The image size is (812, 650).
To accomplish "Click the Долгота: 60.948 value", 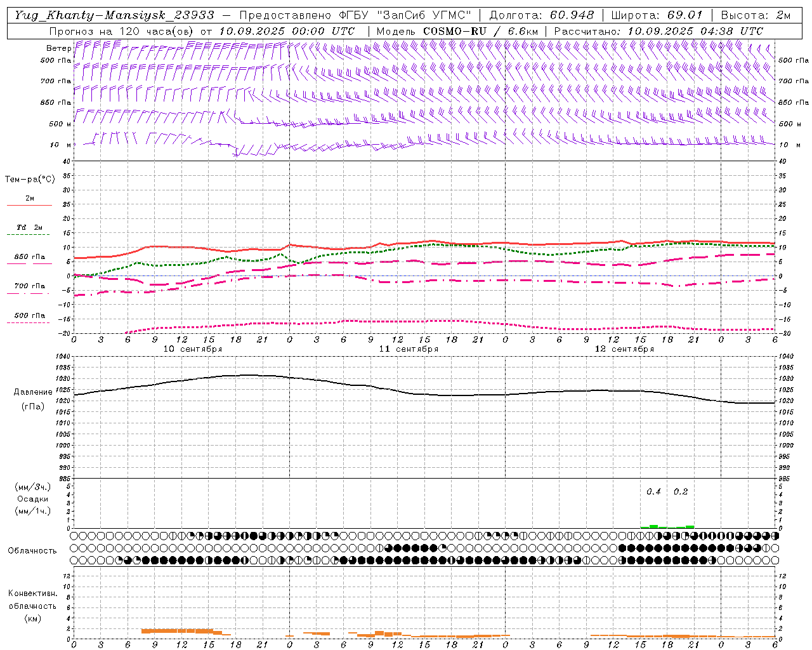I will point(542,15).
